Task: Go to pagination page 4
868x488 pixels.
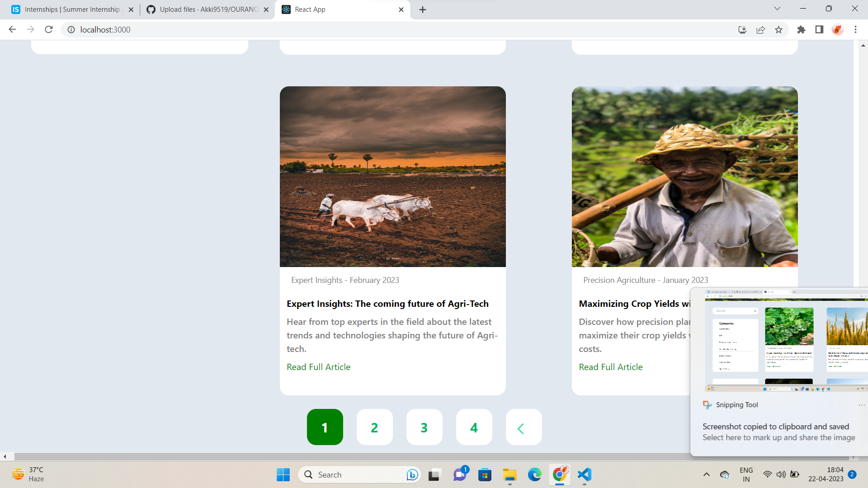Action: coord(474,427)
